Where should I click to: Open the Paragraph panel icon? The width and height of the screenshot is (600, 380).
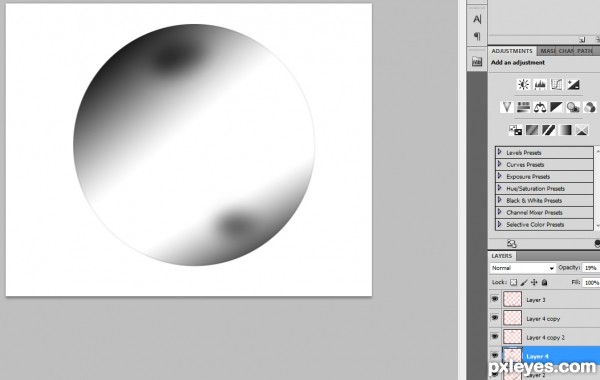[477, 36]
